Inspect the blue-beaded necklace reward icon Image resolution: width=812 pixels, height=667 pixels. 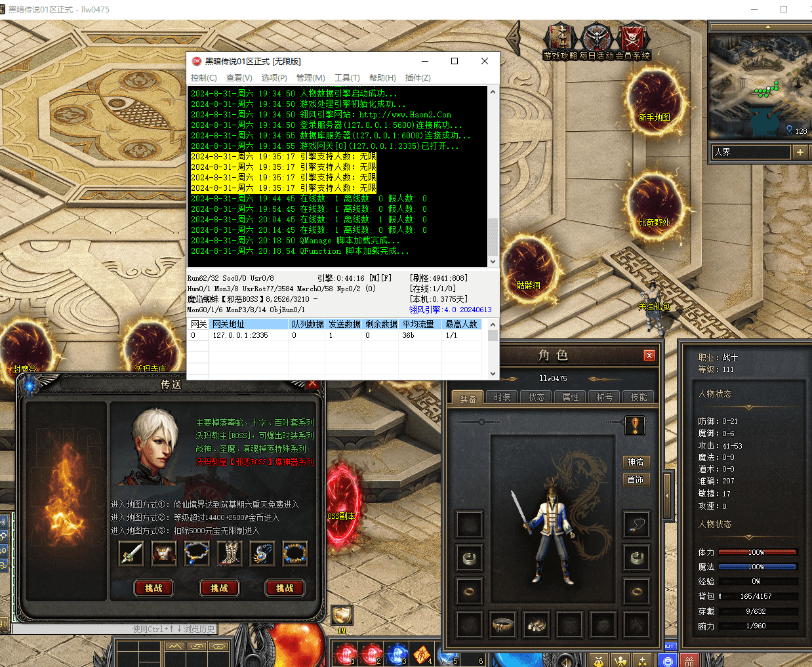197,554
